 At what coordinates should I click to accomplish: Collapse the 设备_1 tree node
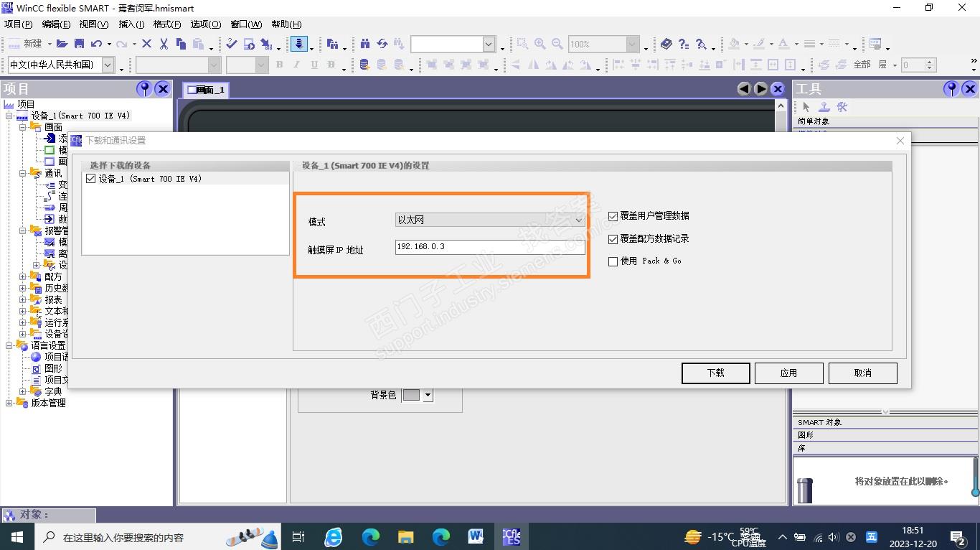point(9,116)
